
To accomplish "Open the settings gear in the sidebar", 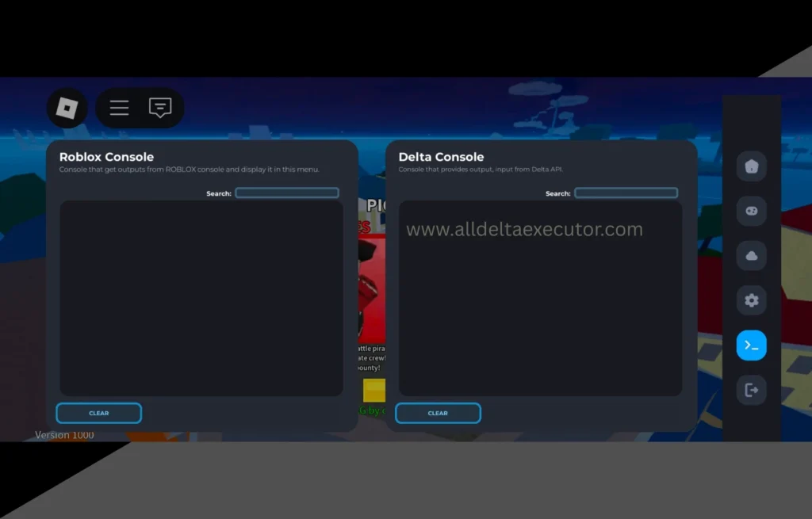I will click(751, 300).
